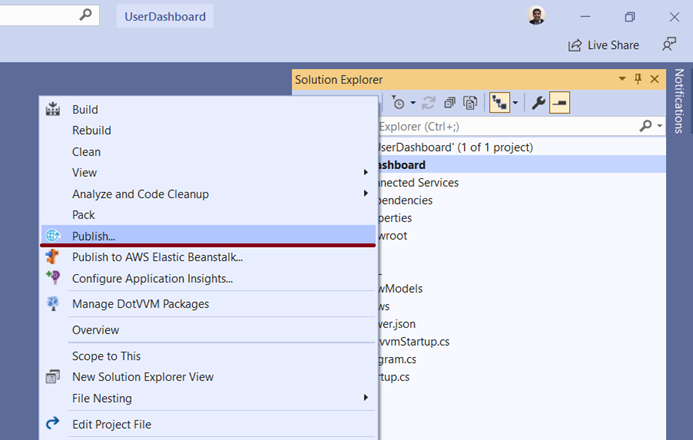Screen dimensions: 693x440
Task: Open Solution Explorer search options dropdown
Action: coord(659,126)
